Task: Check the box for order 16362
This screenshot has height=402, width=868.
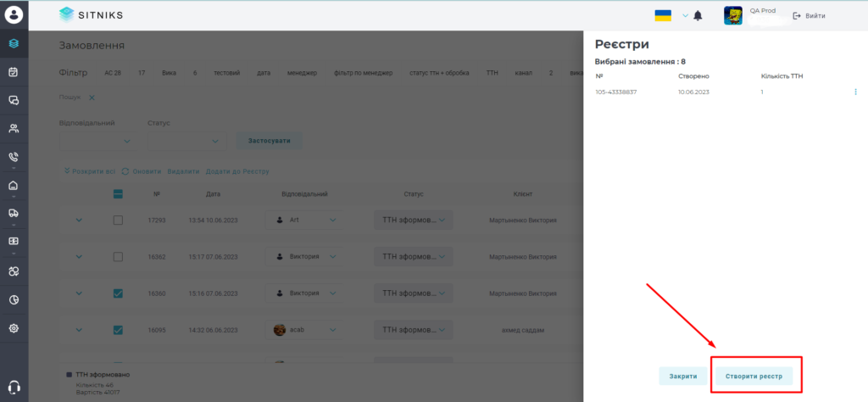Action: (118, 256)
